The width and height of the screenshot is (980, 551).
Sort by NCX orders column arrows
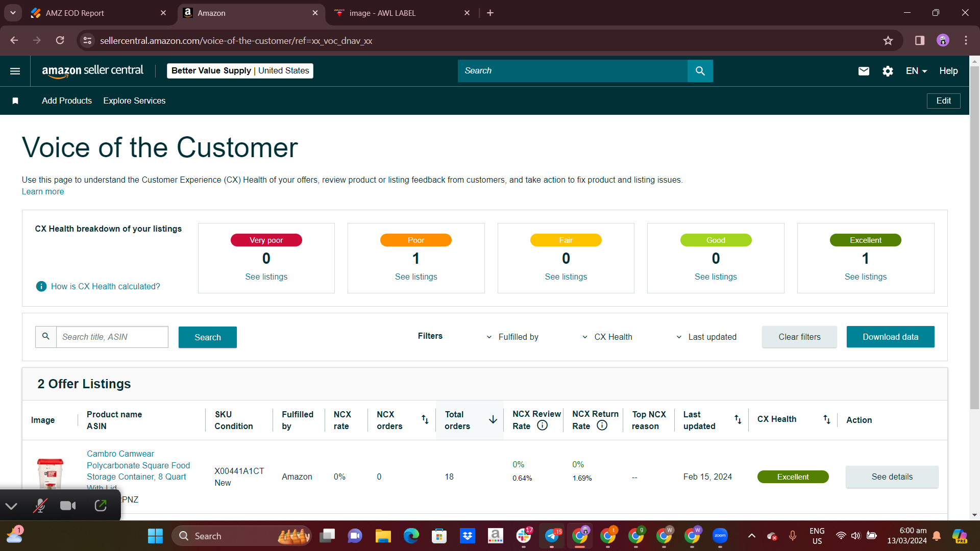[425, 419]
